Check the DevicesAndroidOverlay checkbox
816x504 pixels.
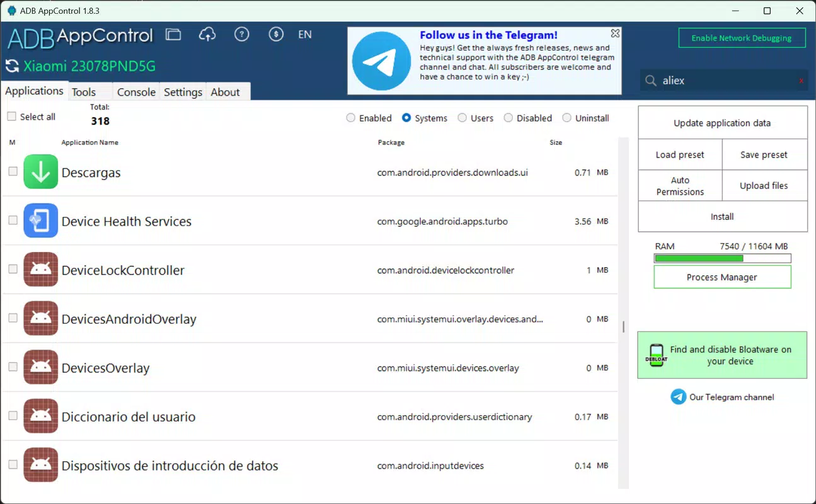[13, 318]
